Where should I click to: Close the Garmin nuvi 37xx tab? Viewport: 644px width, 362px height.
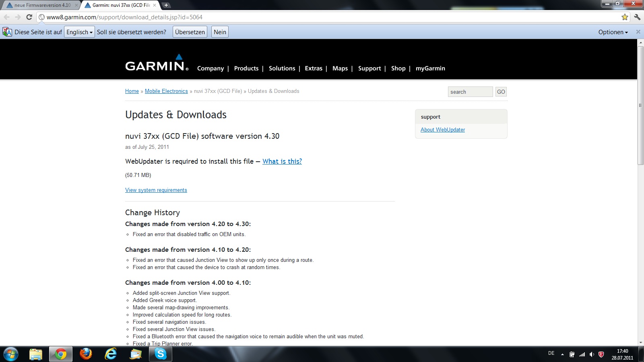point(155,5)
